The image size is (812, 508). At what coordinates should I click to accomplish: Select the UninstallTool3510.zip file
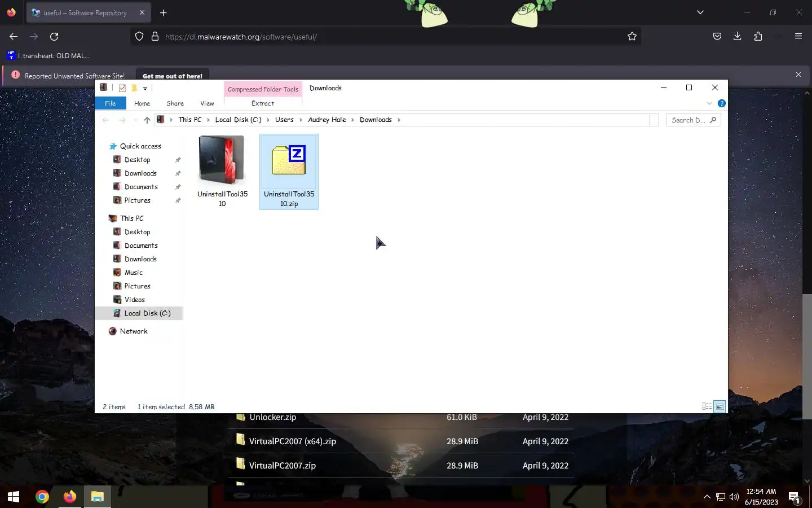(289, 172)
